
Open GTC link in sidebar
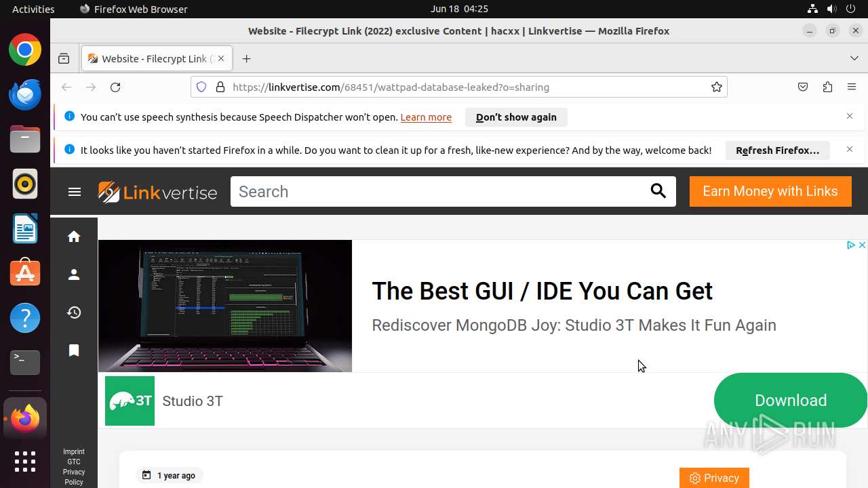point(74,462)
